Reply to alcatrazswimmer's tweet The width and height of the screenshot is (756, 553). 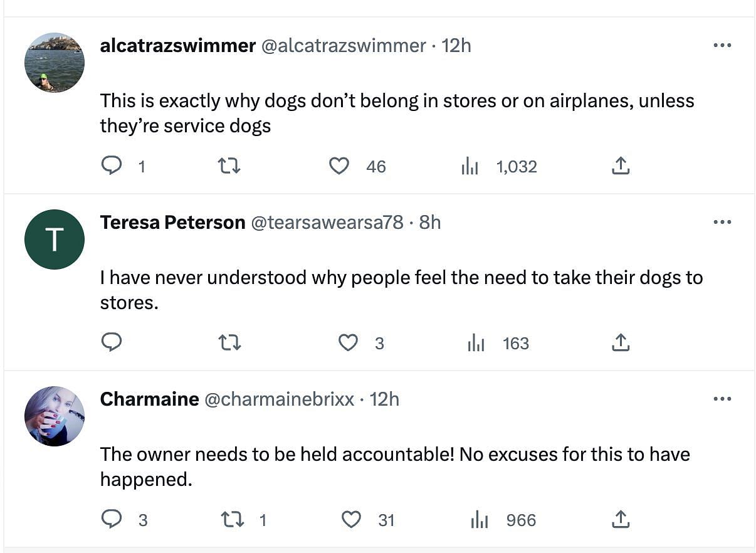tap(112, 166)
